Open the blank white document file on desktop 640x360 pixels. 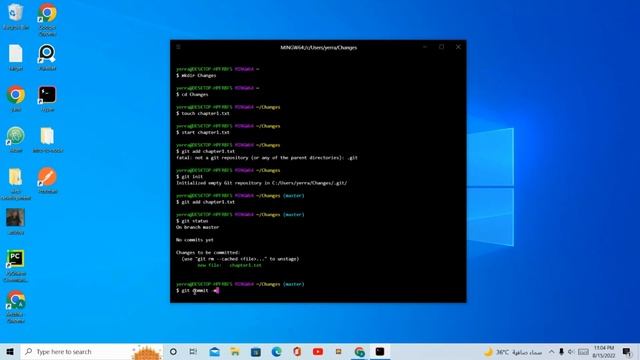click(16, 57)
